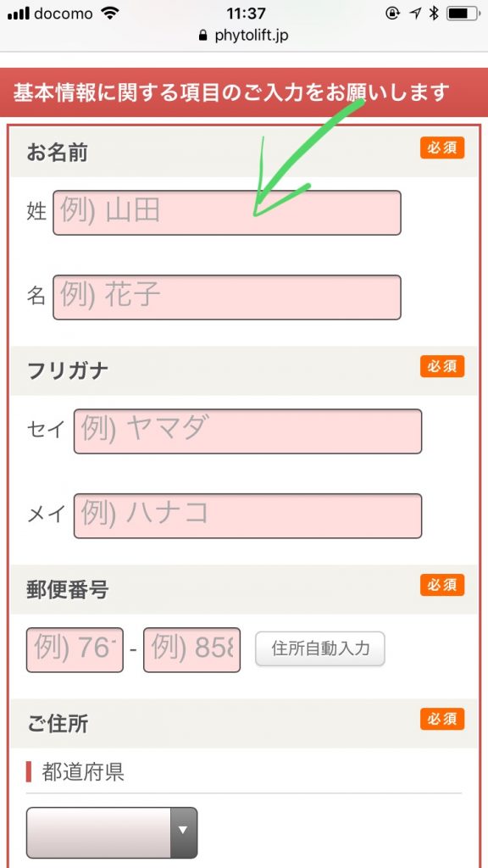Click the 名 first name field
Image resolution: width=488 pixels, height=868 pixels.
(227, 298)
